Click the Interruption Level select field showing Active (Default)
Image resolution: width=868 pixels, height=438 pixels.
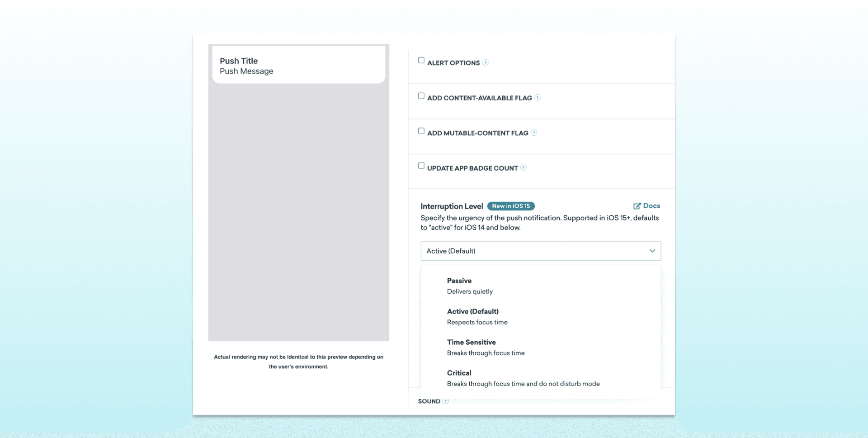point(533,251)
